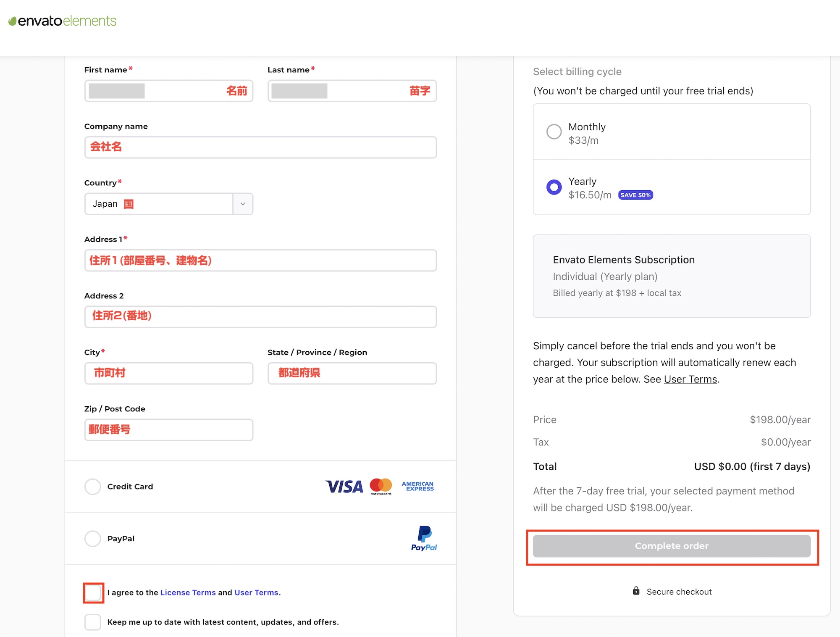
Task: Open the License Terms link
Action: pyautogui.click(x=188, y=592)
